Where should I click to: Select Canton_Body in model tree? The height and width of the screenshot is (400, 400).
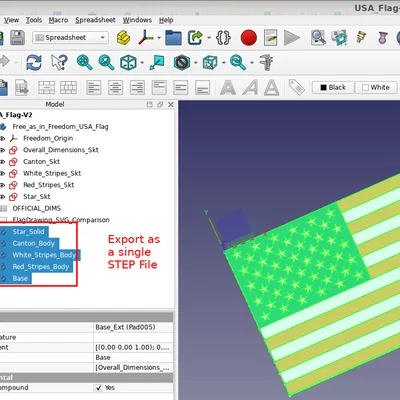(x=33, y=243)
